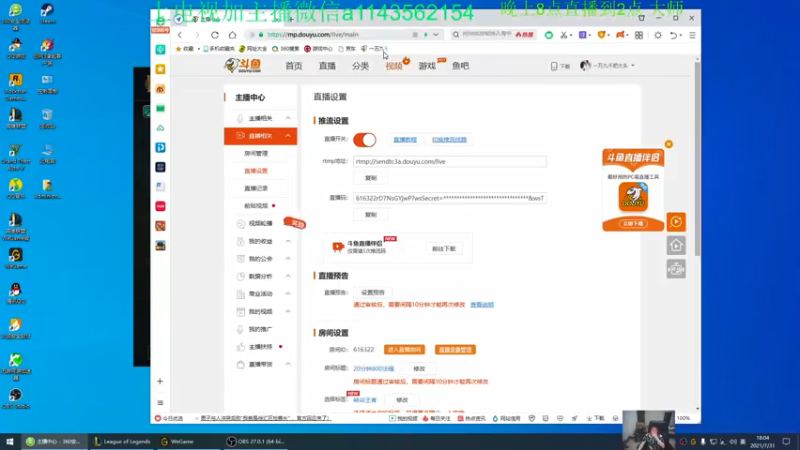The width and height of the screenshot is (800, 450).
Task: Open the 直播 tab in Douyu navigation
Action: (327, 66)
